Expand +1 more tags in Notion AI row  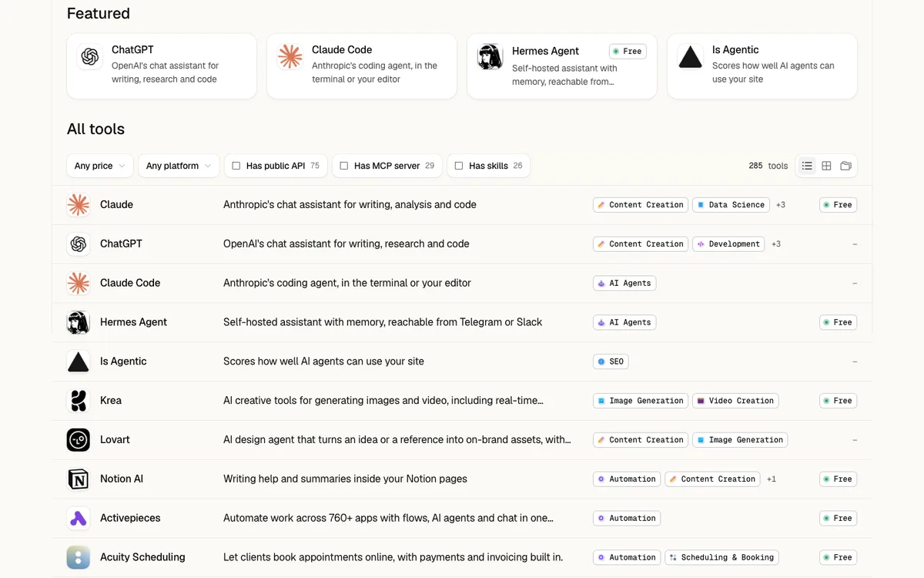pyautogui.click(x=772, y=479)
